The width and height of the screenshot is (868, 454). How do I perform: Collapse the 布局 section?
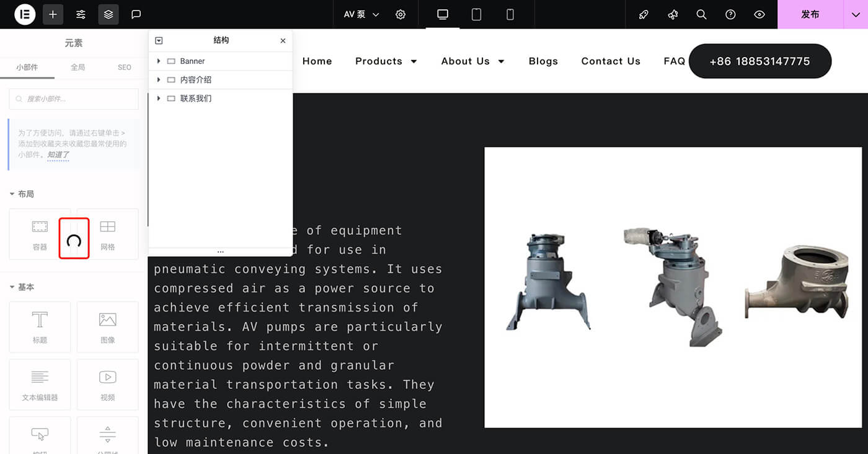[x=22, y=194]
